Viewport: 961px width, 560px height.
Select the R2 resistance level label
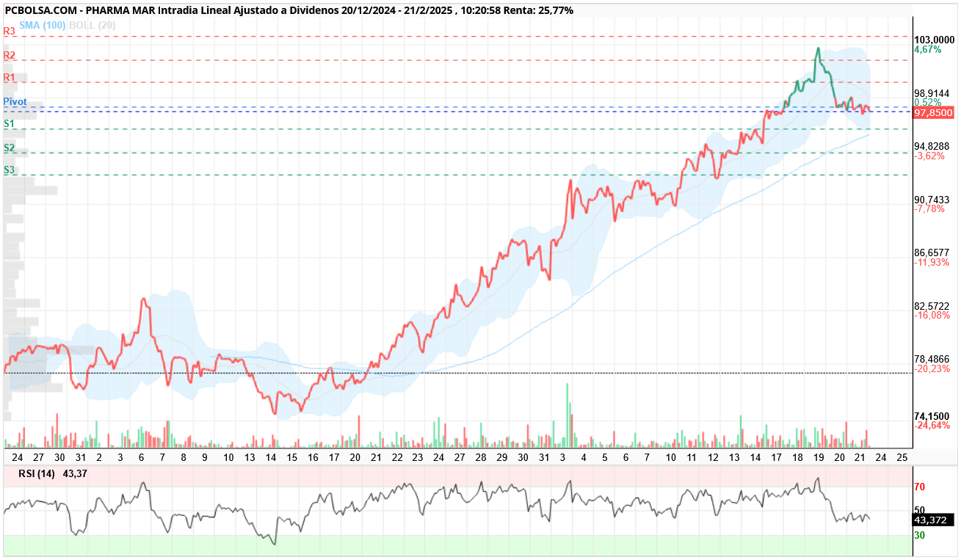tap(10, 55)
